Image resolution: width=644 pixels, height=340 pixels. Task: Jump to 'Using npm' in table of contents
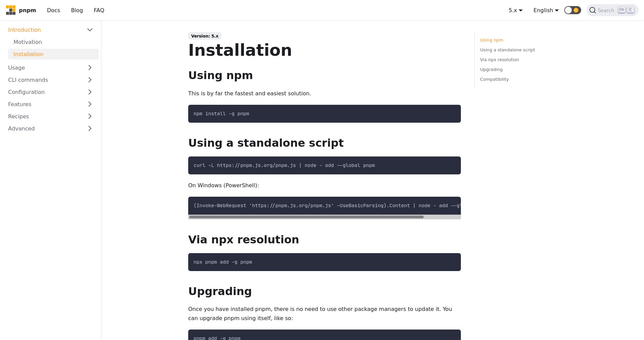492,40
